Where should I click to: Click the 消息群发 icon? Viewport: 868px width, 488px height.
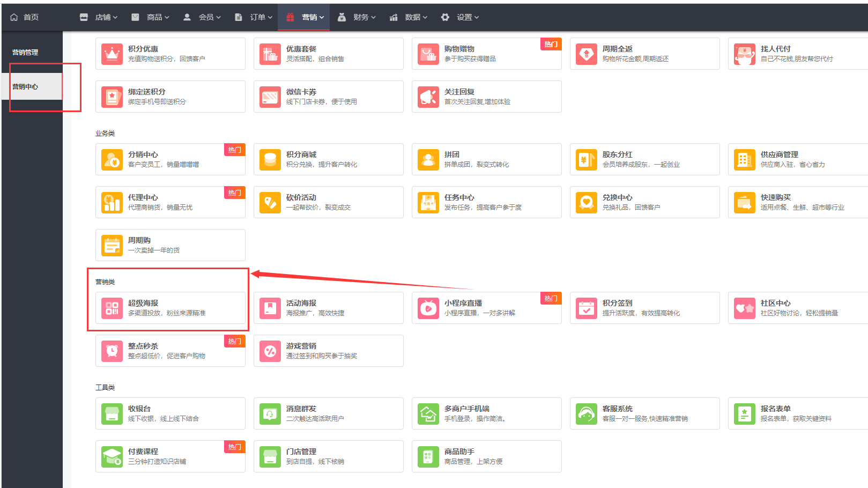(x=270, y=413)
